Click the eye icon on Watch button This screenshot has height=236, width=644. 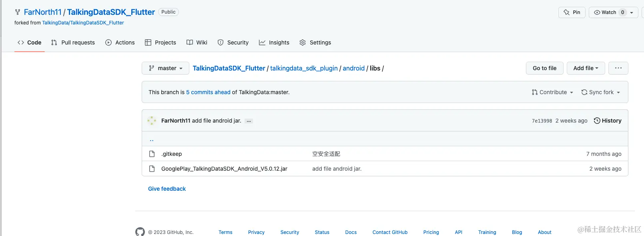click(597, 12)
